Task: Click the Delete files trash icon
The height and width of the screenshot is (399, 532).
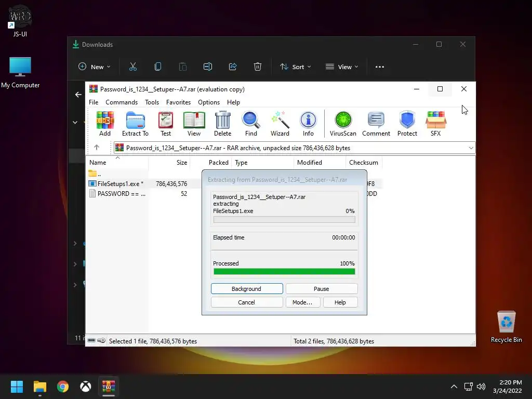Action: (222, 124)
